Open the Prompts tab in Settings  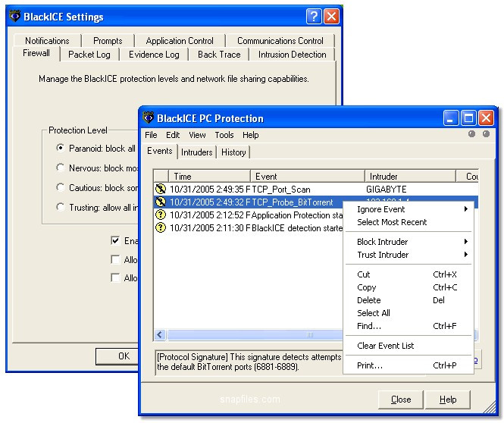point(108,41)
